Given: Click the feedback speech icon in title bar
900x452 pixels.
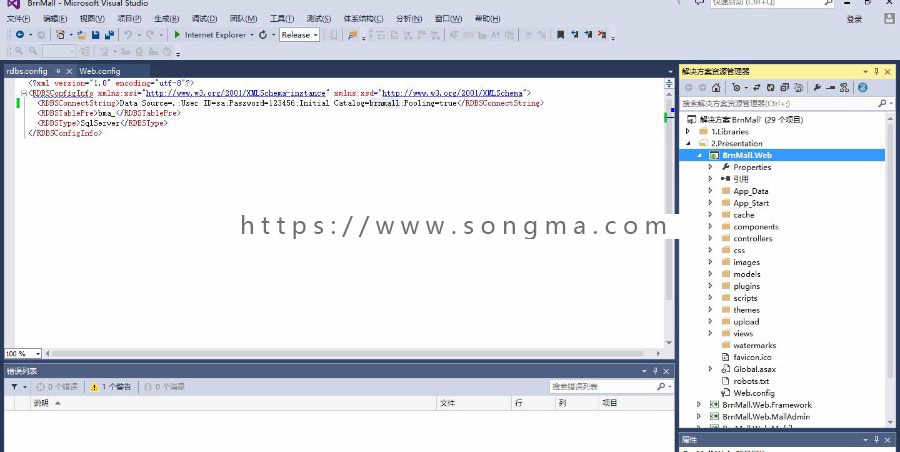Looking at the screenshot, I should point(699,3).
